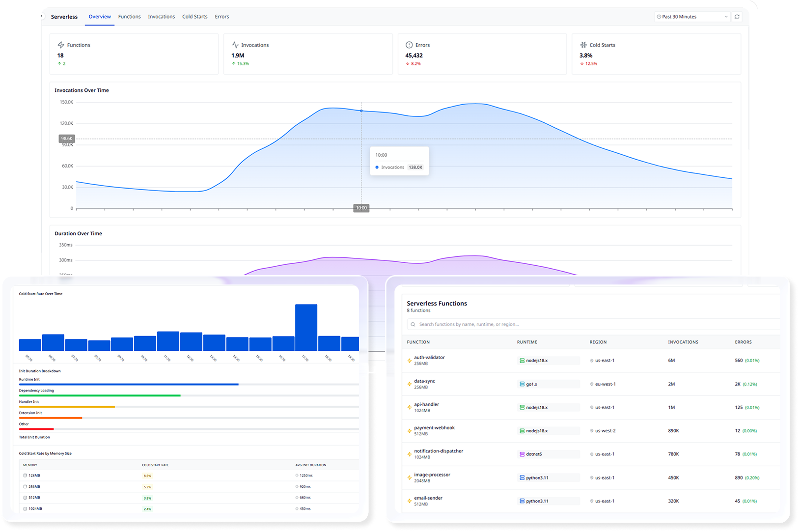Click the dotnet6 runtime icon
This screenshot has height=532, width=799.
[522, 454]
